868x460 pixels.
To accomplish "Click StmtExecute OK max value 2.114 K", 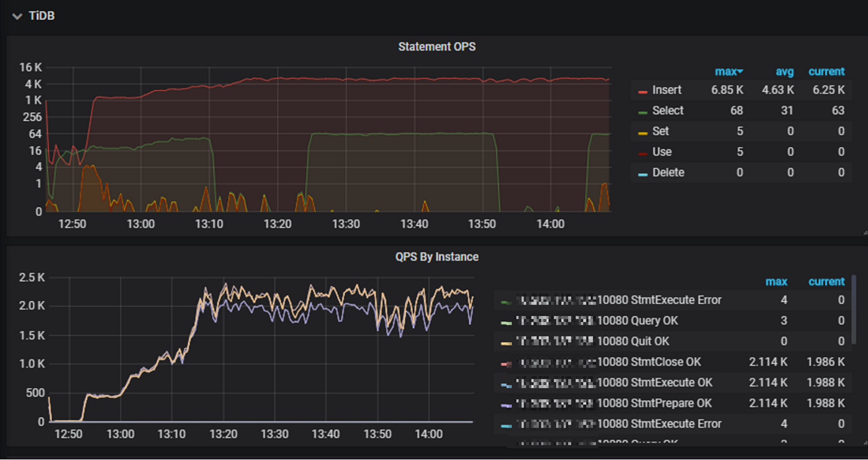I will point(768,383).
